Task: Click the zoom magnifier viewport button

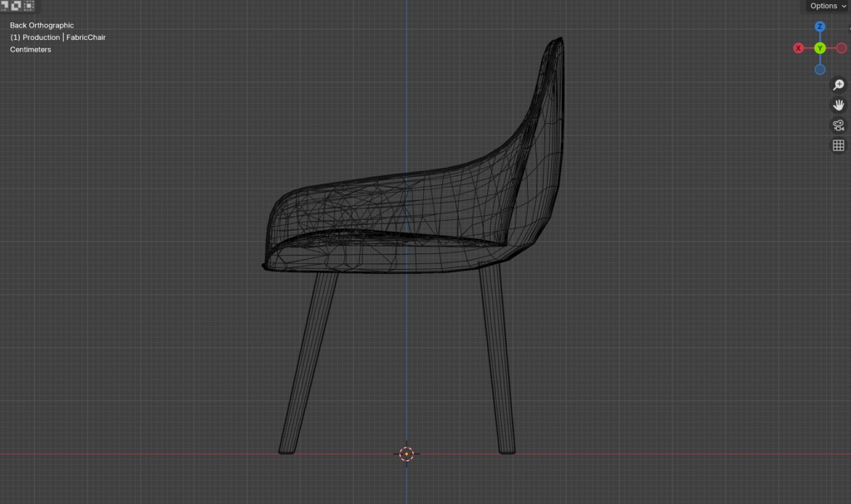Action: tap(839, 85)
